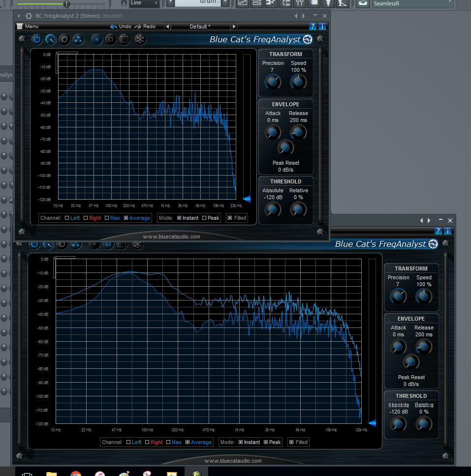Enable Left channel checkbox in bottom FreqAnalyst
Viewport: 471px width, 476px height.
[x=128, y=442]
